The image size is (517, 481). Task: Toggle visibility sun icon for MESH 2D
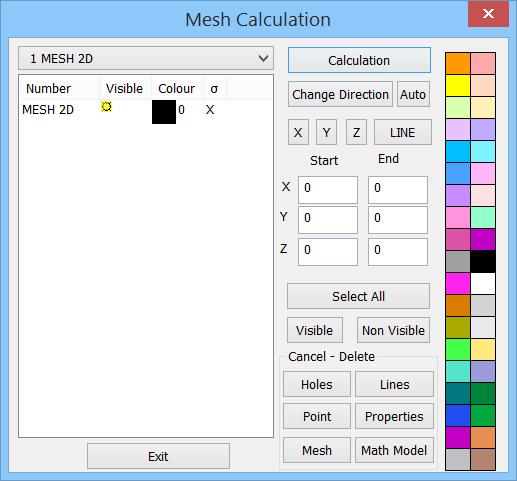click(x=106, y=107)
